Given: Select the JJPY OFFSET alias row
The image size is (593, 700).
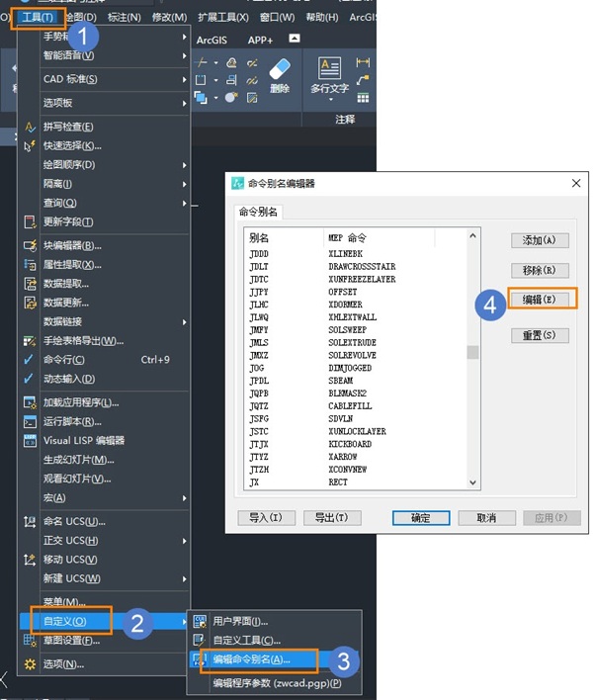Looking at the screenshot, I should click(x=357, y=292).
